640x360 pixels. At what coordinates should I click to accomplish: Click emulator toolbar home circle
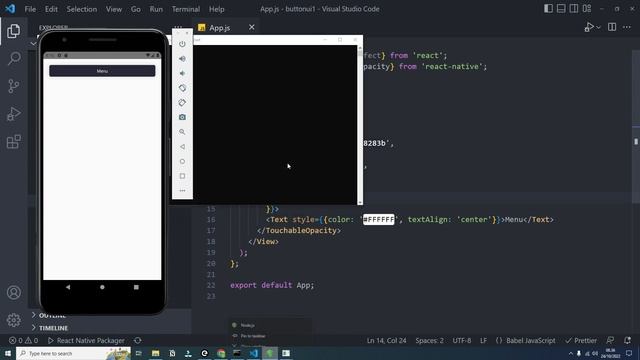182,161
